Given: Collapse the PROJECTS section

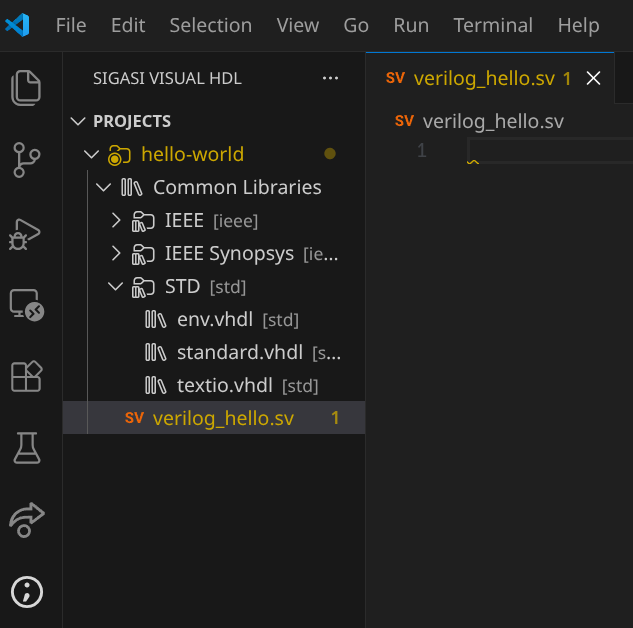Looking at the screenshot, I should coord(79,121).
